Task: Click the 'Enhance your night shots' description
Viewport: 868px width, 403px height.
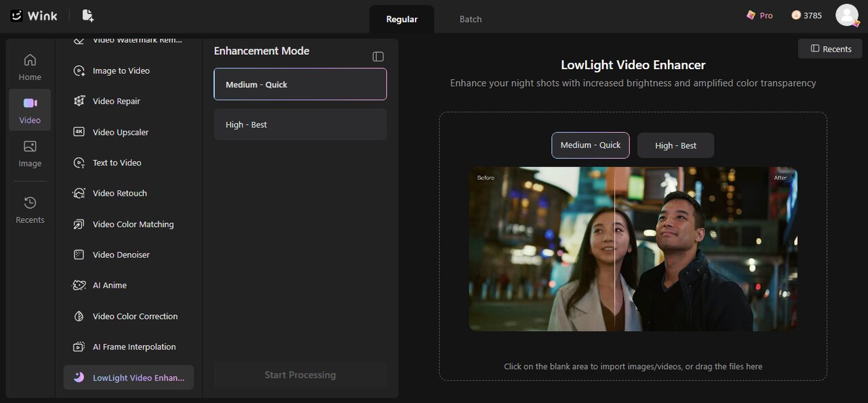Action: (x=633, y=83)
